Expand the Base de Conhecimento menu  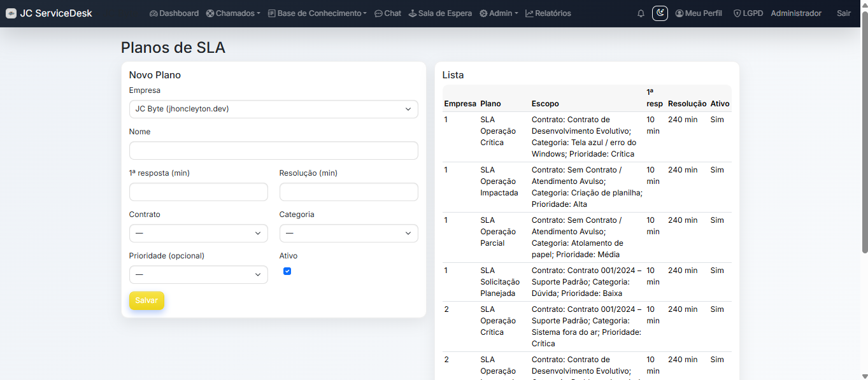317,13
